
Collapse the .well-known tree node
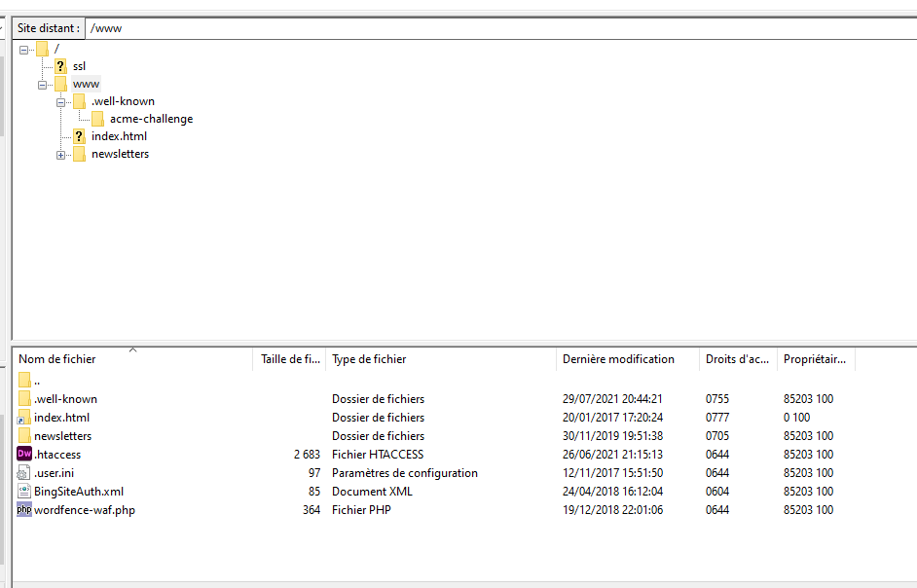(x=60, y=102)
